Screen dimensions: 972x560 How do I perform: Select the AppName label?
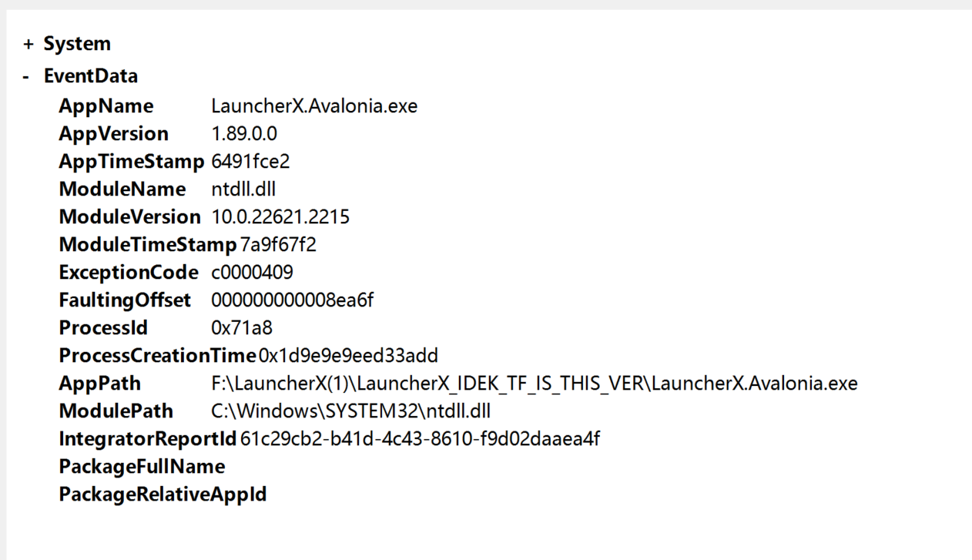click(x=106, y=106)
